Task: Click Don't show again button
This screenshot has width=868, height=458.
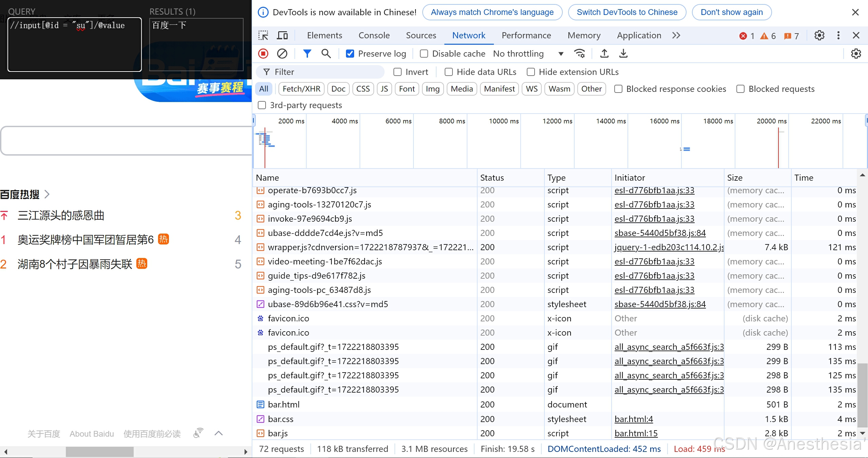Action: point(732,12)
